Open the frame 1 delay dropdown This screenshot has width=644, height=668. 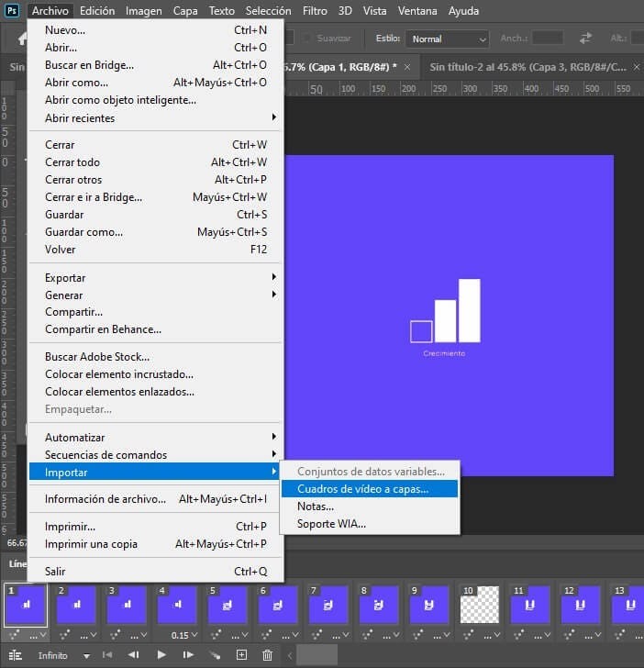click(x=38, y=635)
